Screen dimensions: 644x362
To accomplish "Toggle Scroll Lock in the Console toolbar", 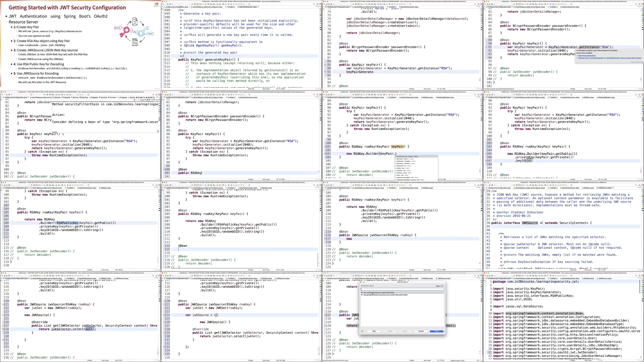I will (143, 100).
